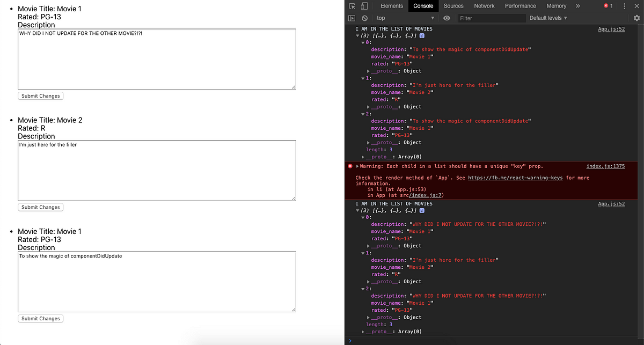Show the console sidebar panel icon
Viewport: 644px width, 345px height.
[x=353, y=18]
